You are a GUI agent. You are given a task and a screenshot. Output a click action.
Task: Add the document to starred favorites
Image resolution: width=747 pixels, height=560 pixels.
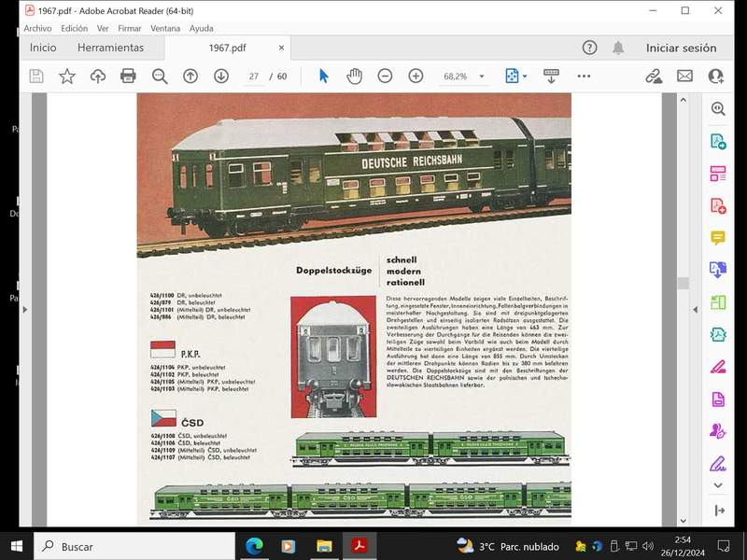click(x=67, y=77)
